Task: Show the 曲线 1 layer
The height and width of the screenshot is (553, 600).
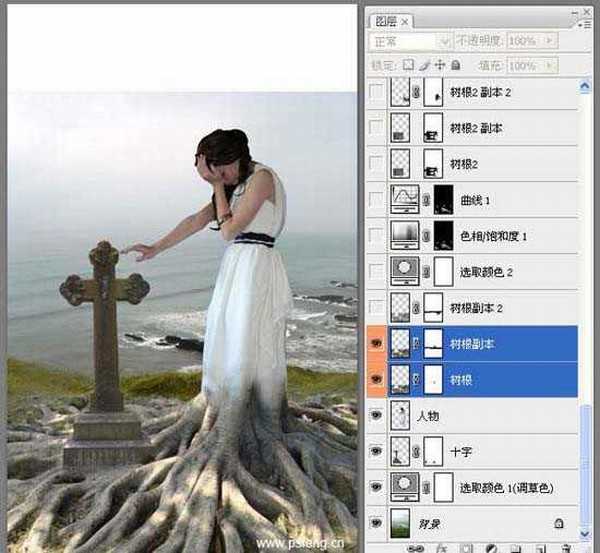Action: 377,199
